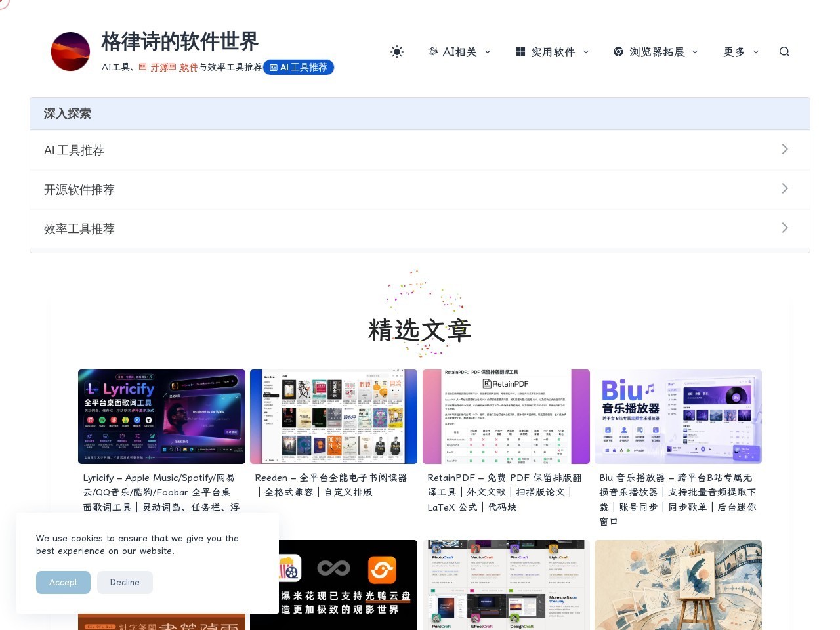This screenshot has width=840, height=630.
Task: Toggle the light/dark theme sun icon
Action: tap(397, 52)
